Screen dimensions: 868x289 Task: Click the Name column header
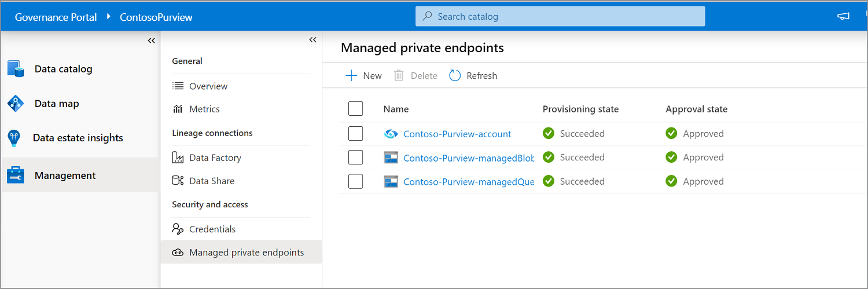(396, 109)
